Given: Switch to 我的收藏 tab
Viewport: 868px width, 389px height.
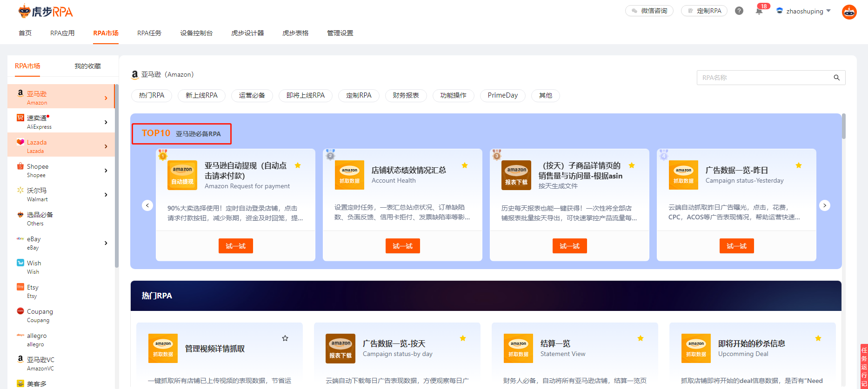Looking at the screenshot, I should coord(87,66).
